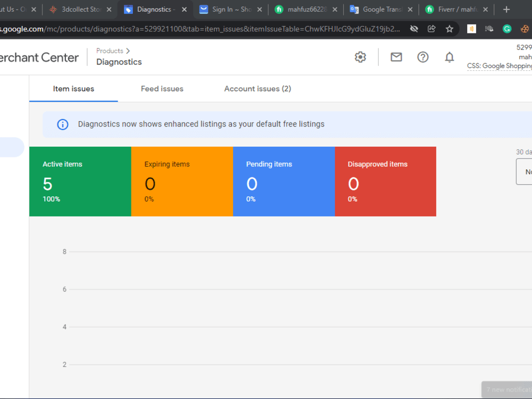Open the Grammarly extension icon
The image size is (532, 399).
507,29
